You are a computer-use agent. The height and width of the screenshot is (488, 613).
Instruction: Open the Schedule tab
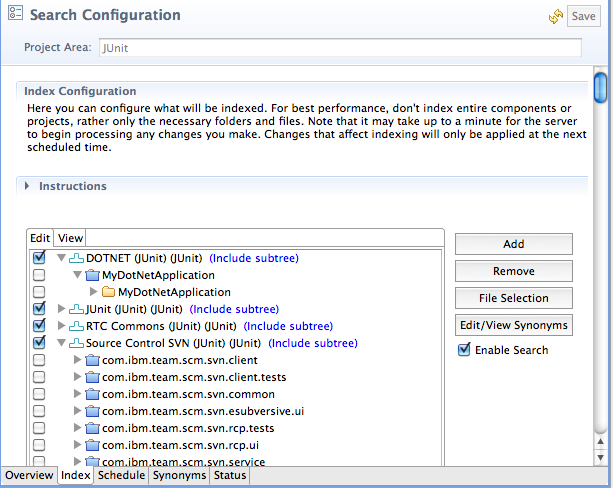[x=121, y=475]
